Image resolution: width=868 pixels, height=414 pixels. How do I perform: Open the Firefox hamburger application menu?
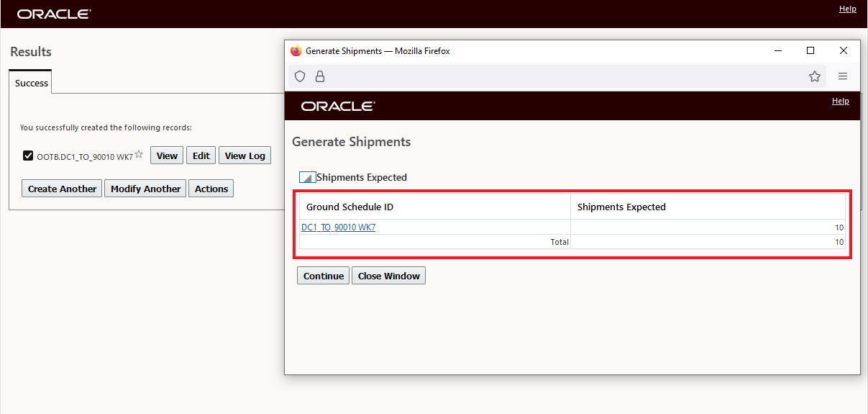(843, 76)
